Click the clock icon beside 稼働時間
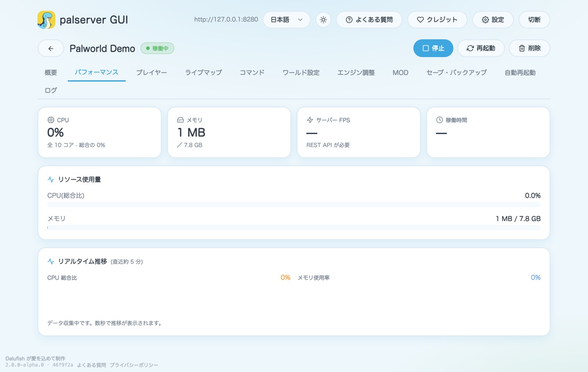Image resolution: width=588 pixels, height=372 pixels. [439, 120]
